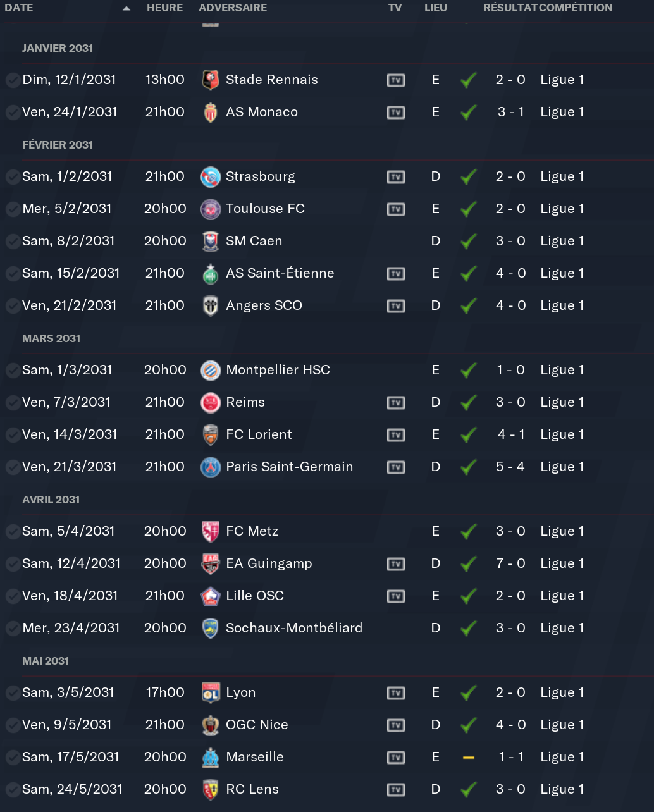This screenshot has height=812, width=654.
Task: Click the TV broadcast icon for Strasbourg match
Action: tap(396, 177)
